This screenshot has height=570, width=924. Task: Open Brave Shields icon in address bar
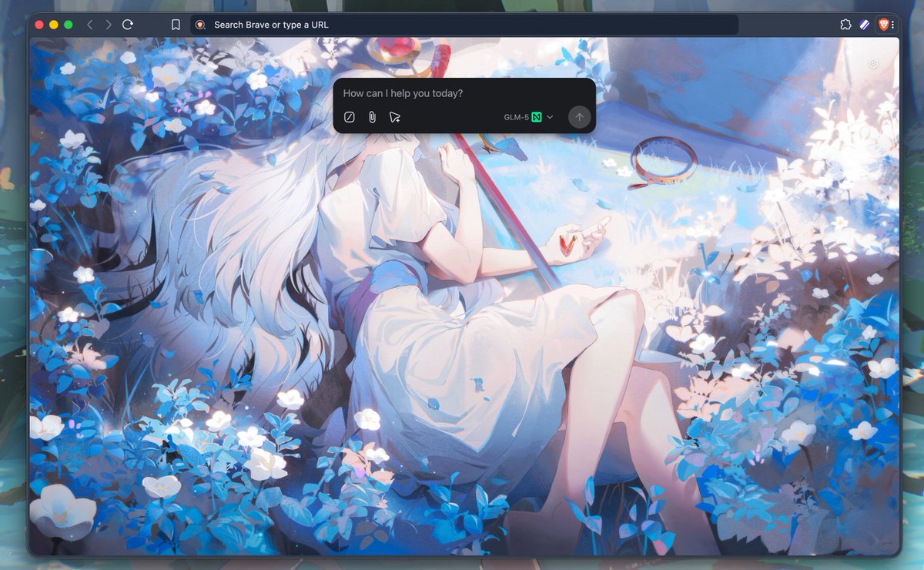point(200,25)
